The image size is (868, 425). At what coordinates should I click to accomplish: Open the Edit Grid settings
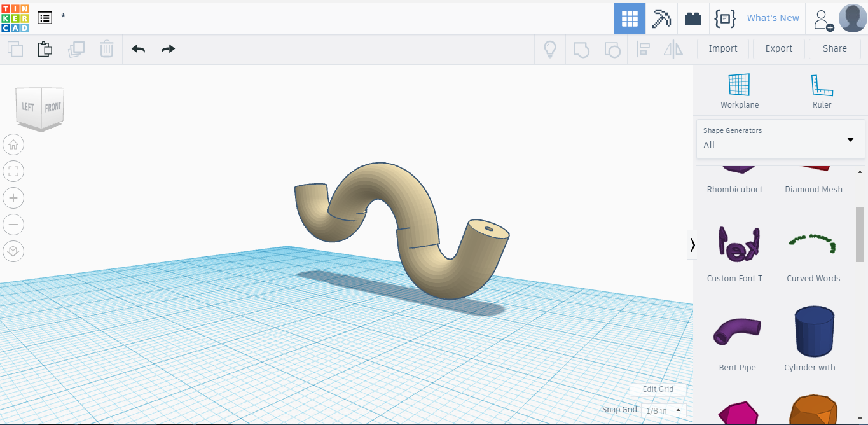(x=658, y=389)
